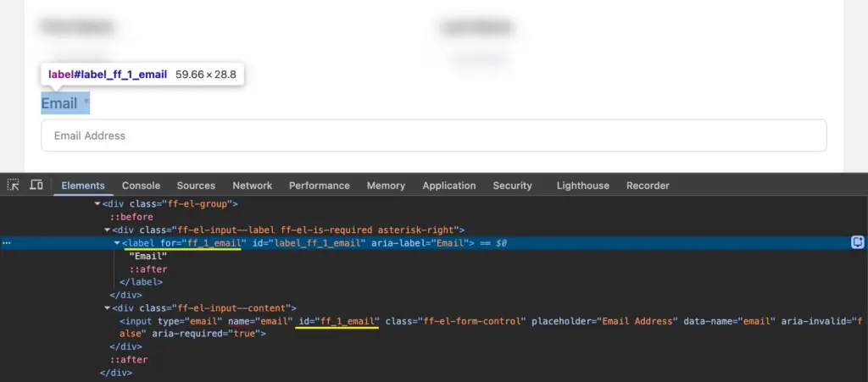This screenshot has height=382, width=868.
Task: Select the ::after row under the label
Action: [x=148, y=269]
